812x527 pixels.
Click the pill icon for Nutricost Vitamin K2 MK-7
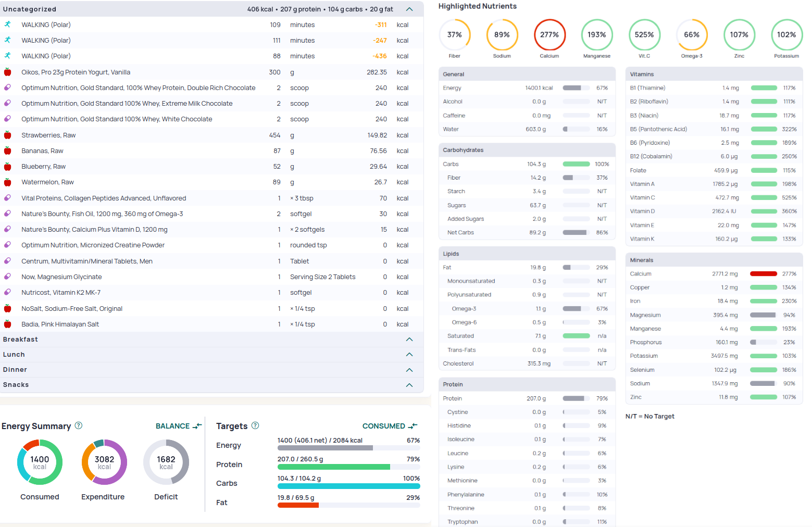click(7, 292)
